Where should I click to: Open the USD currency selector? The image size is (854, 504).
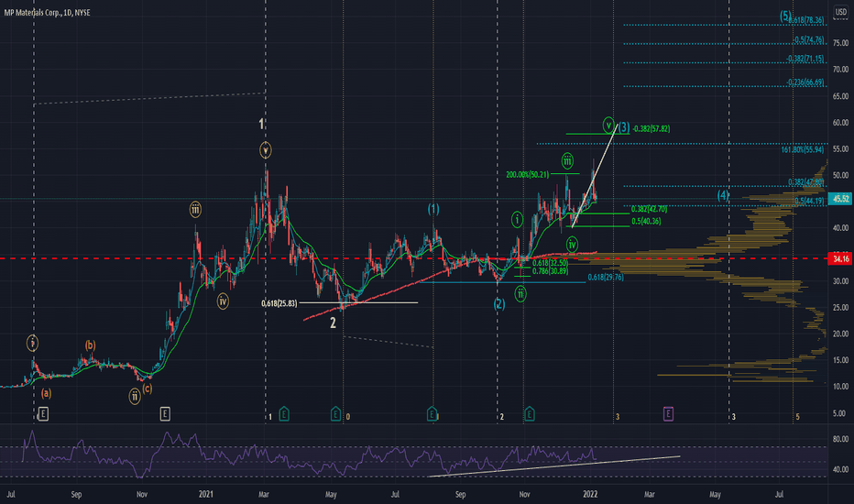(841, 12)
